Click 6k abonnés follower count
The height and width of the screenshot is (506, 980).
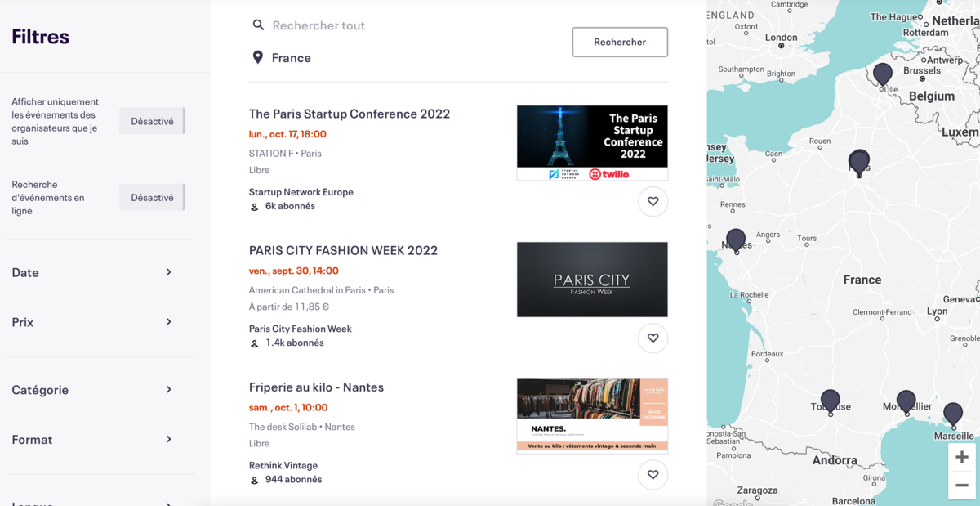point(290,206)
